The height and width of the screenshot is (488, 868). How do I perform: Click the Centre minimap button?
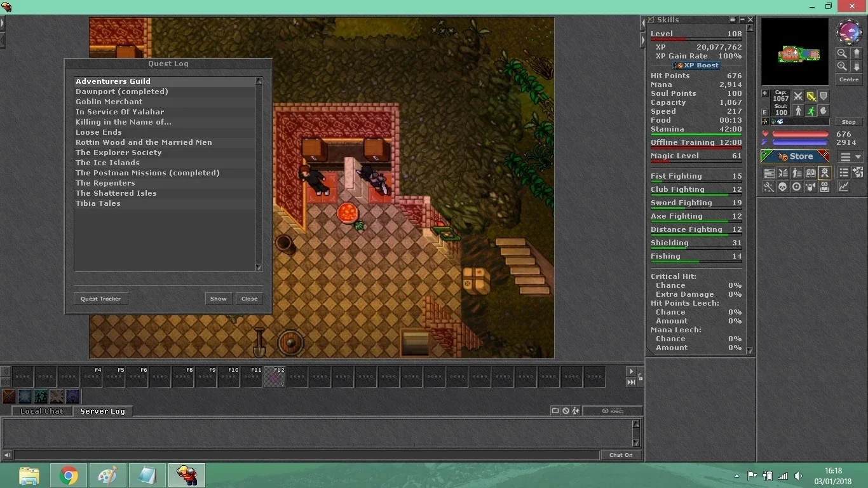[x=849, y=79]
